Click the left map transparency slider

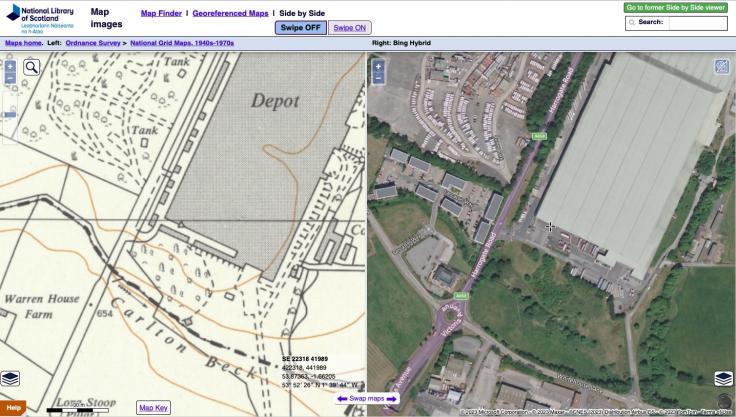click(x=9, y=112)
